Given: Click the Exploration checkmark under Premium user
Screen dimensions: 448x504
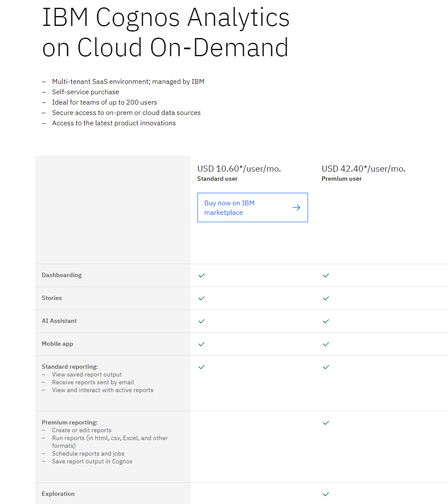Looking at the screenshot, I should (x=326, y=494).
